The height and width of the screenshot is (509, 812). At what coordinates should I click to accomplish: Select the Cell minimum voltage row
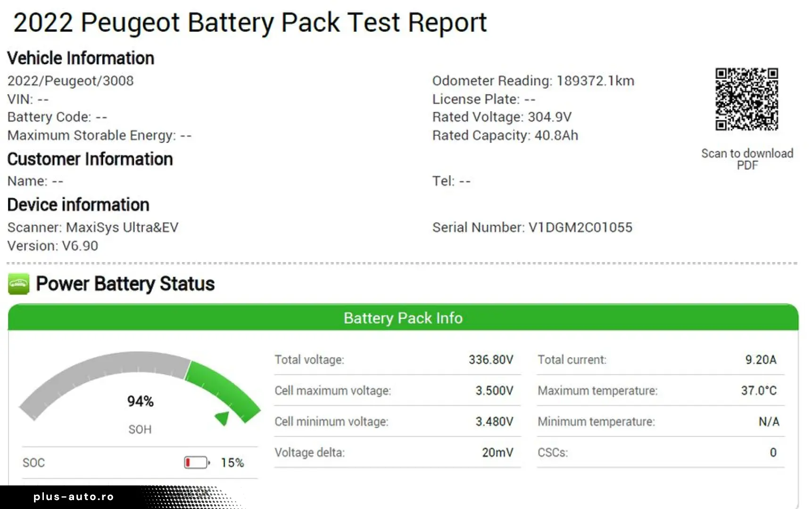pyautogui.click(x=398, y=421)
